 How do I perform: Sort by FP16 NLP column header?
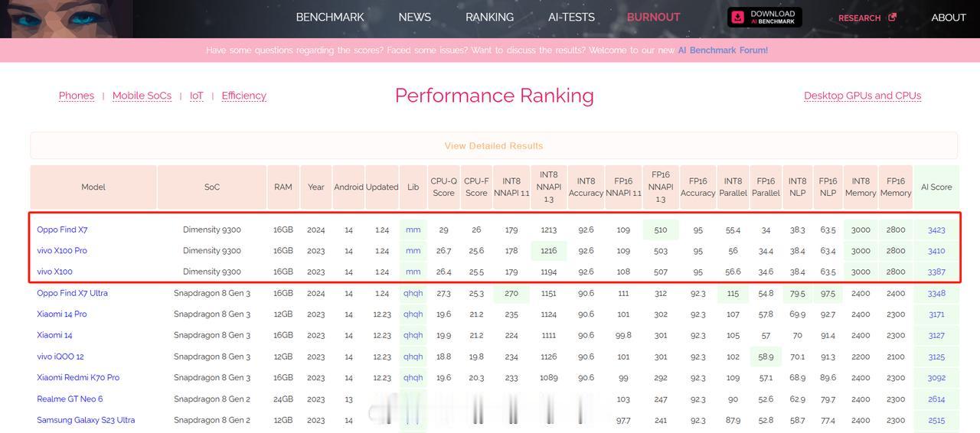tap(828, 187)
